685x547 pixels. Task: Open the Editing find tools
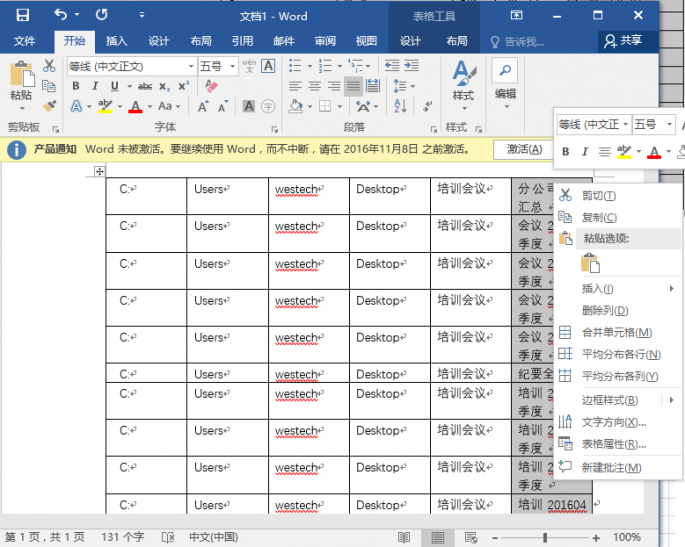click(505, 83)
